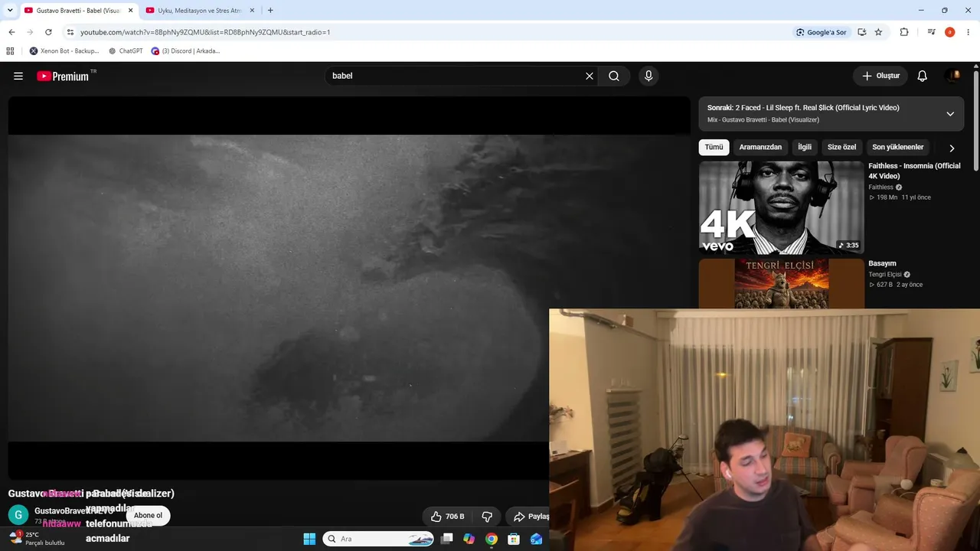The image size is (980, 551).
Task: Click the Google'a Sor button
Action: pos(822,32)
